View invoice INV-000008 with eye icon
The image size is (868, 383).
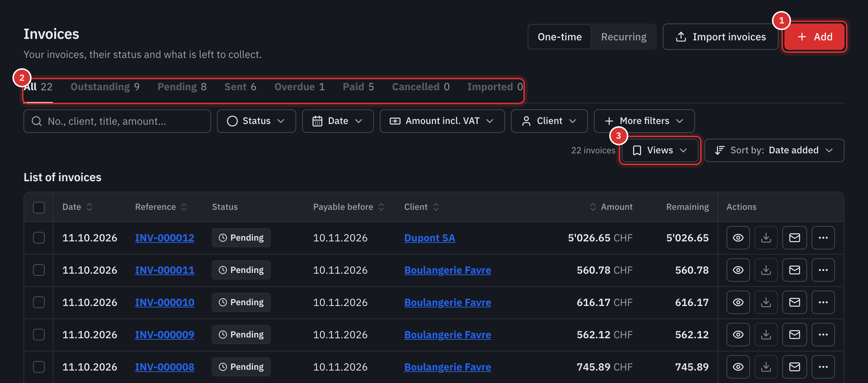(738, 367)
